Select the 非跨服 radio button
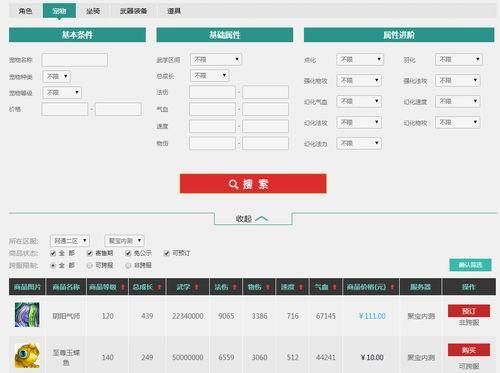 coord(128,266)
